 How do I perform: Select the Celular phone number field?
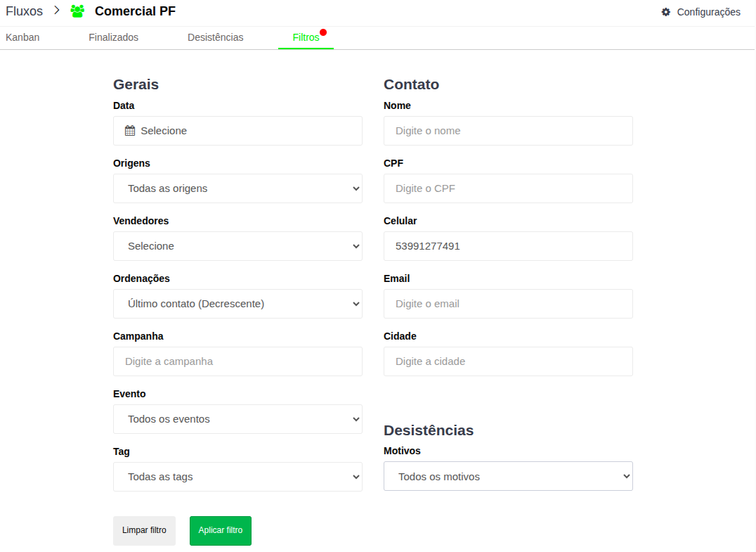(x=508, y=246)
